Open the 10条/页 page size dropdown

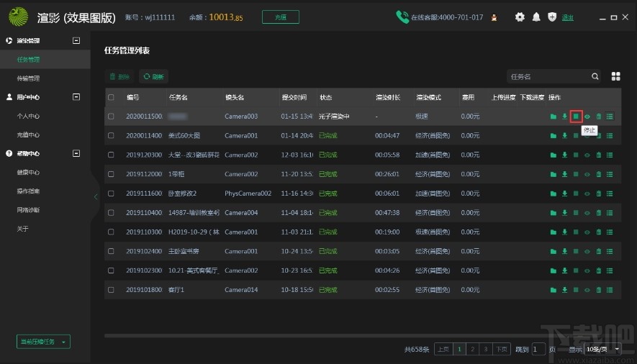pos(602,349)
